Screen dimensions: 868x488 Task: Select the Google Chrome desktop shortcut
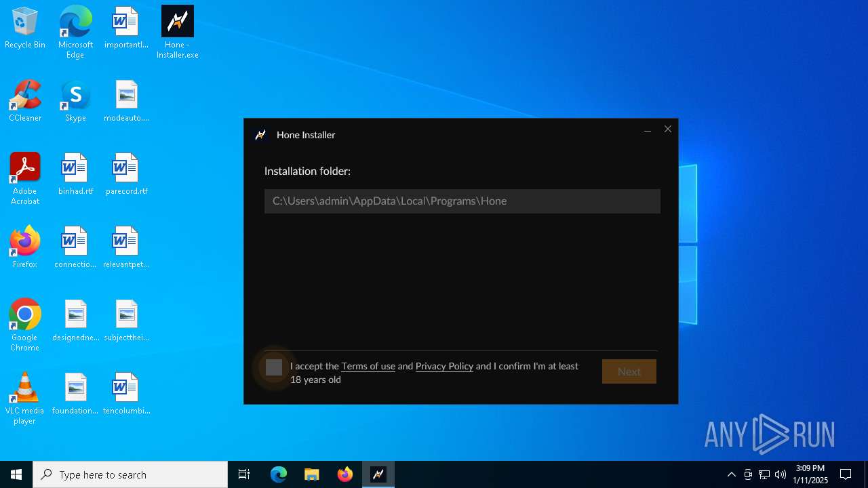click(x=25, y=325)
